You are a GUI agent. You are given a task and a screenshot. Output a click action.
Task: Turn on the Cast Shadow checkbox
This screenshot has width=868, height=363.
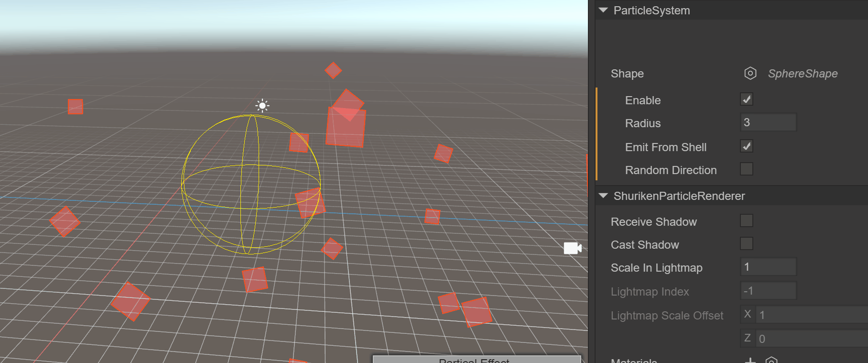746,244
